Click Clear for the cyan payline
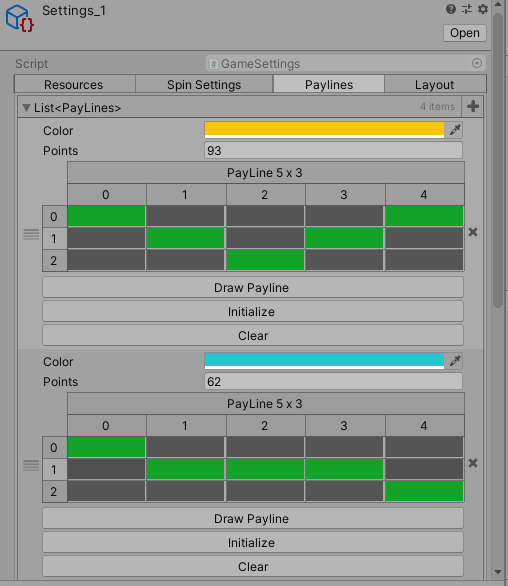 (x=253, y=566)
